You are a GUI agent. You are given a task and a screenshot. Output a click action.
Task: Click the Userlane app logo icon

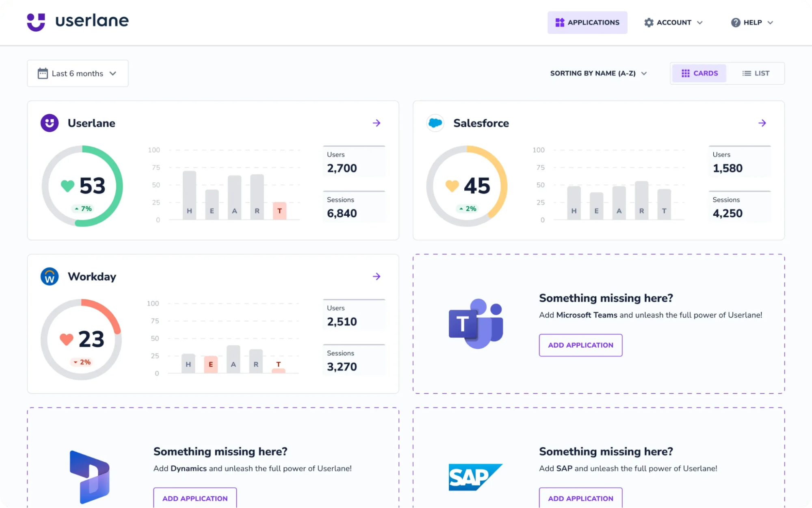[50, 123]
